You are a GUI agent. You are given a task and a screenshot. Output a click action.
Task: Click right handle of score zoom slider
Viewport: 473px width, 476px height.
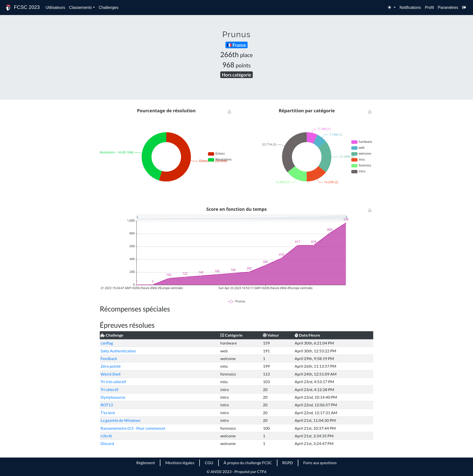click(346, 217)
